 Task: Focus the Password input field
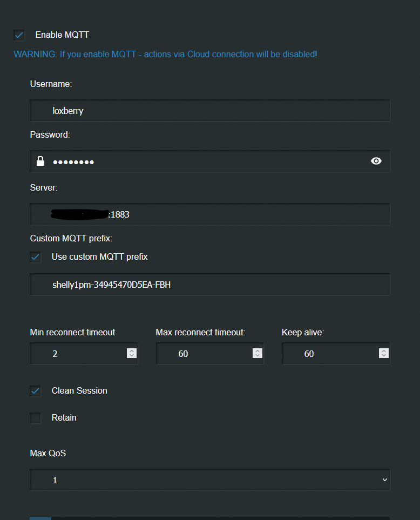[x=205, y=161]
